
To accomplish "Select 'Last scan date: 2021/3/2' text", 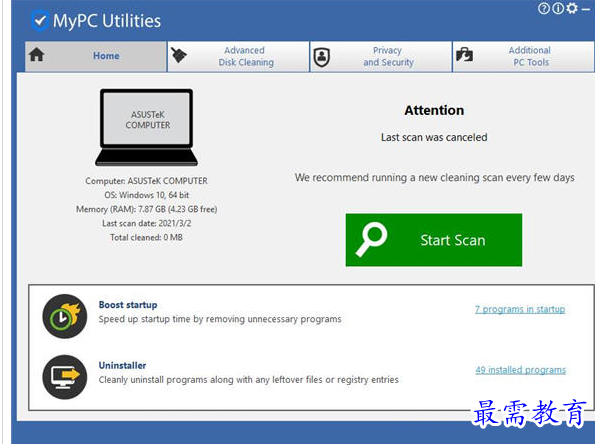I will point(146,223).
